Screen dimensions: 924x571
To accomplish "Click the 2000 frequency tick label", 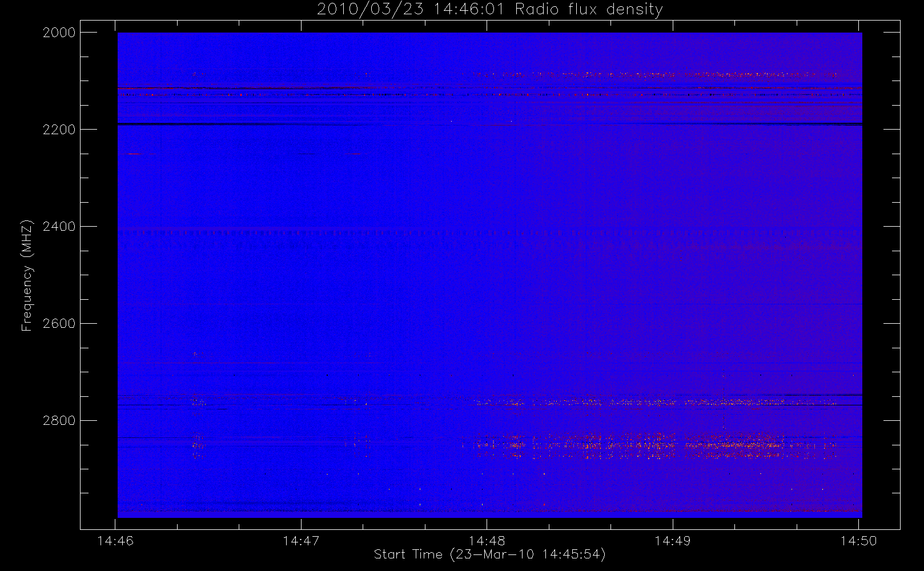I will click(x=59, y=33).
